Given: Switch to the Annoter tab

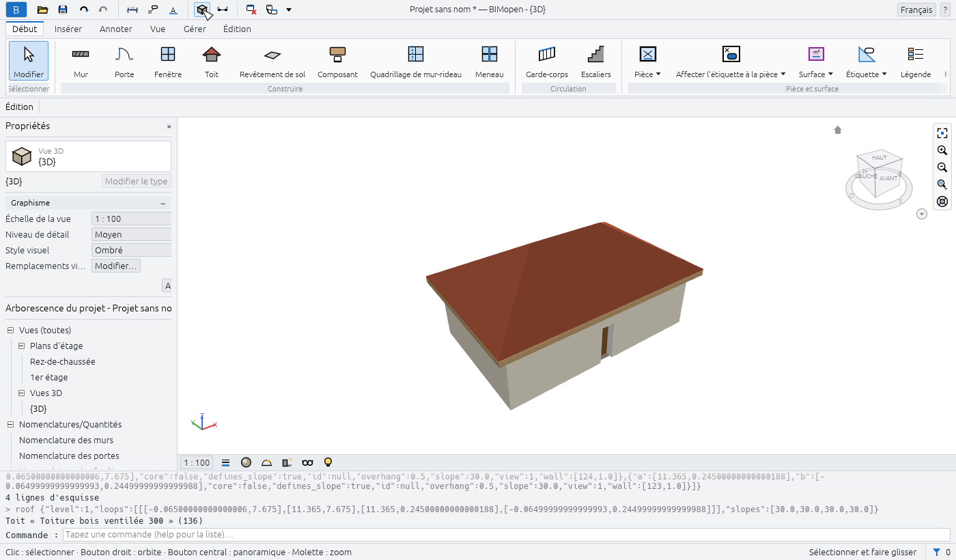Looking at the screenshot, I should pyautogui.click(x=116, y=29).
